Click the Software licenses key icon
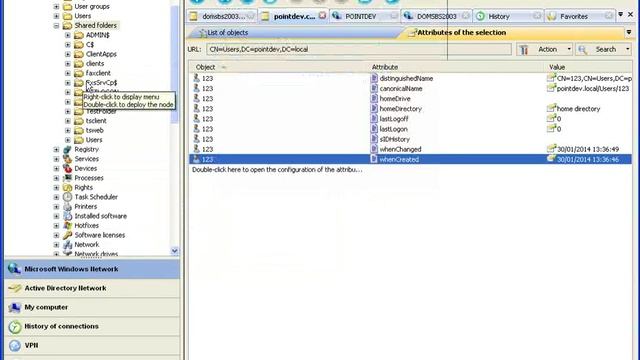 click(67, 235)
